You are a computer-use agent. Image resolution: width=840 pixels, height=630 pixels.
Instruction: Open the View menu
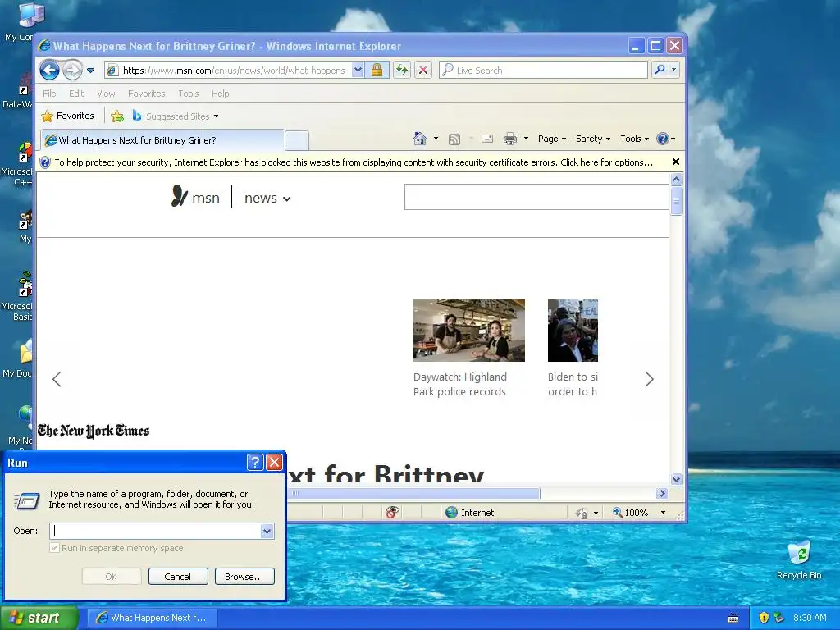(x=106, y=94)
